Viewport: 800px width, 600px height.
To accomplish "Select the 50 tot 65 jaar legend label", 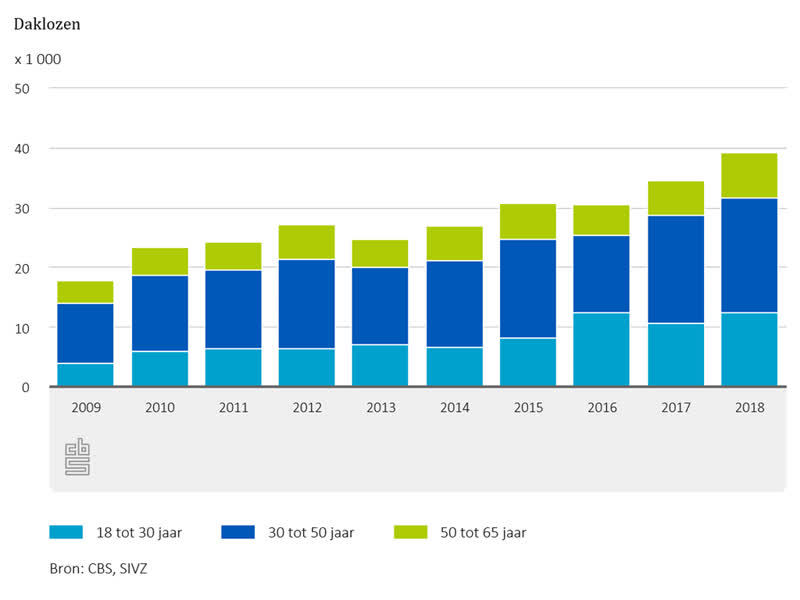I will click(483, 533).
